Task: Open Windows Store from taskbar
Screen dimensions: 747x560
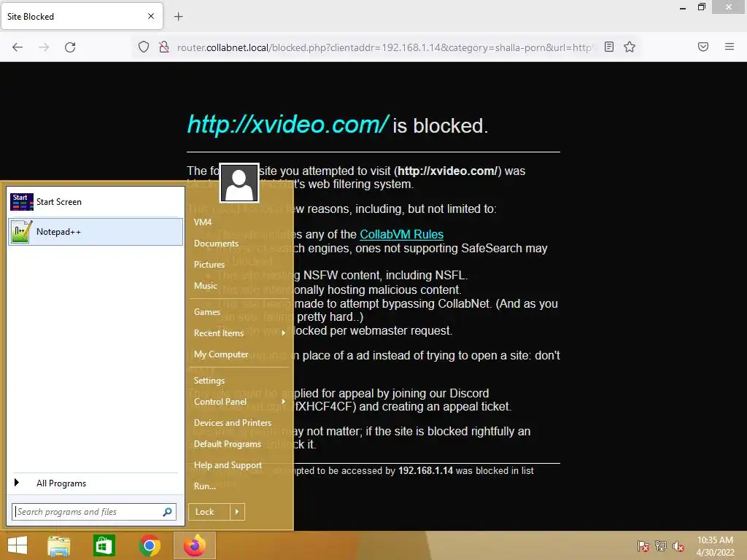Action: (104, 545)
